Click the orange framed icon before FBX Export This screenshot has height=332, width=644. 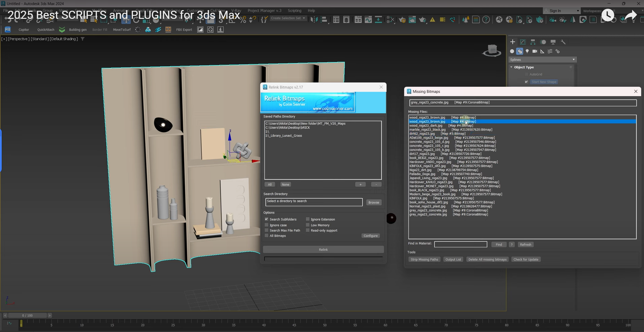168,30
